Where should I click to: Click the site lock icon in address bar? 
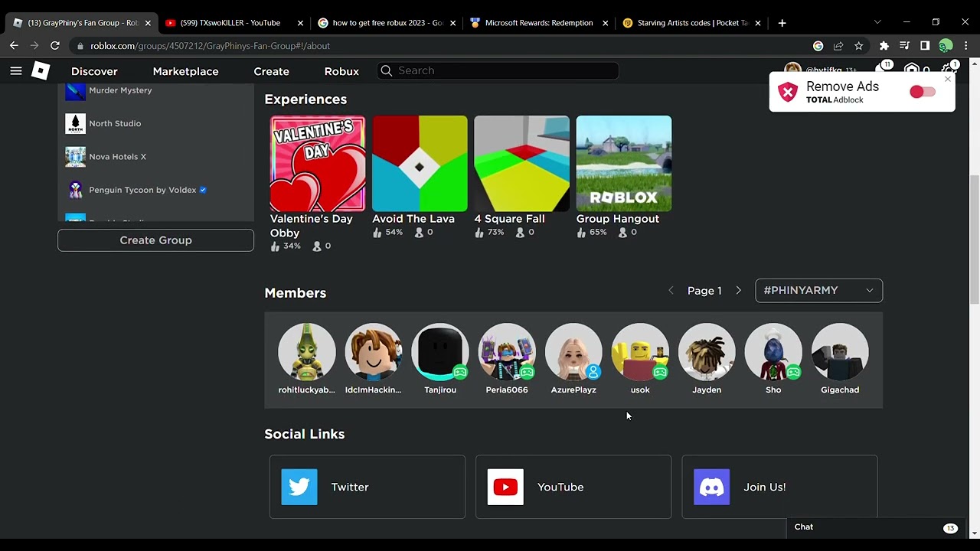click(80, 46)
